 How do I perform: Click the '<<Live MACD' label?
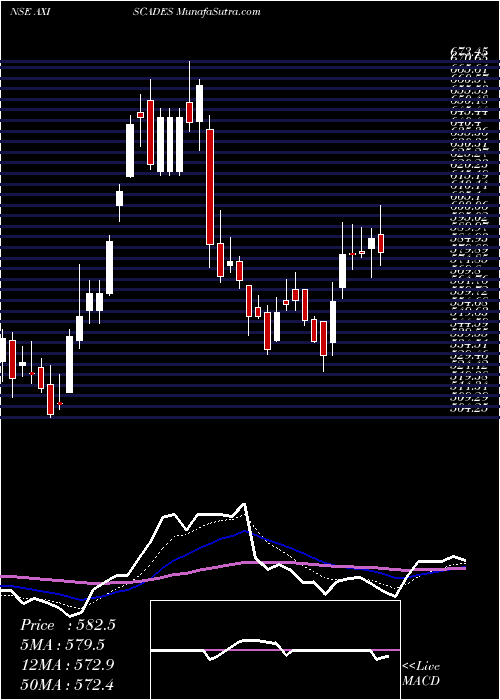(x=422, y=674)
